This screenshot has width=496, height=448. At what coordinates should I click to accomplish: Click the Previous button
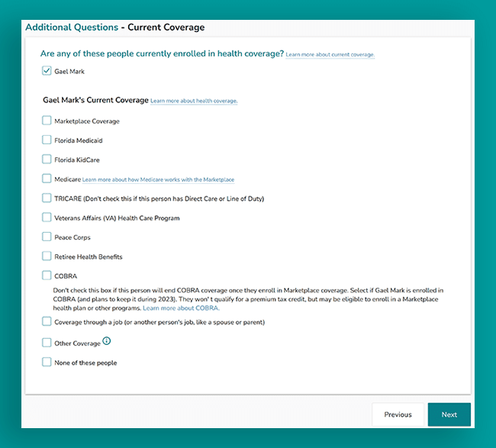point(398,414)
